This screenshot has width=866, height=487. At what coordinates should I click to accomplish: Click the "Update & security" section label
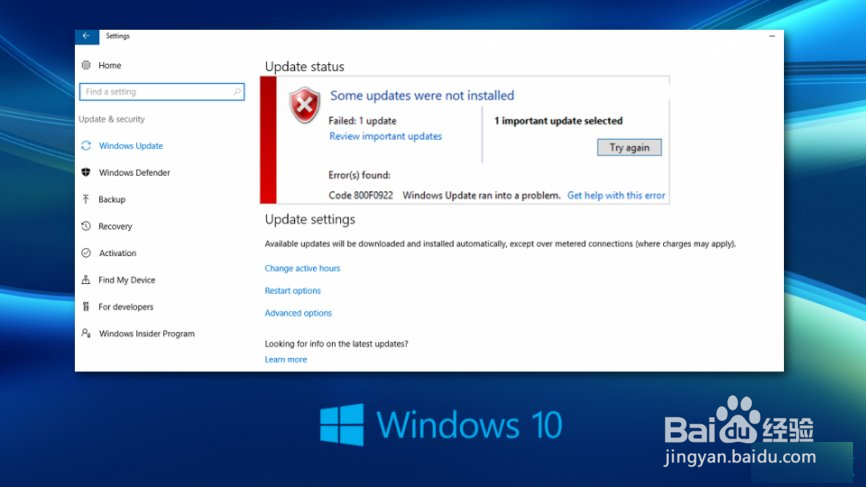(112, 119)
